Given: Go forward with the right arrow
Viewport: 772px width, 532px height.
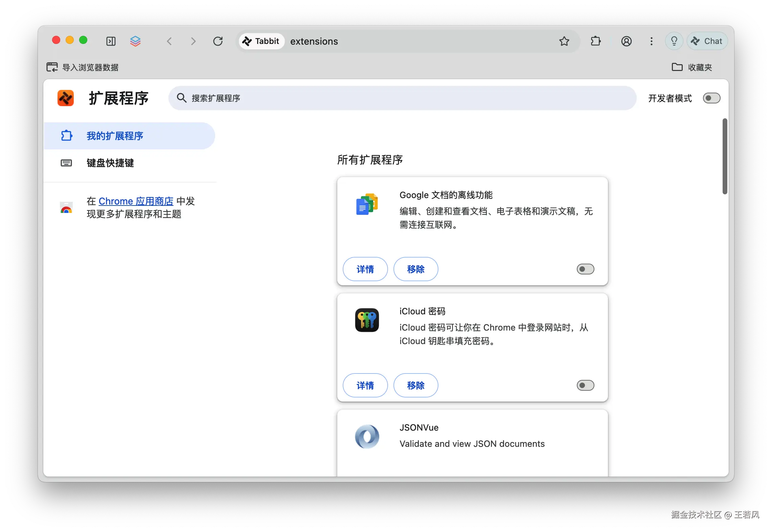Looking at the screenshot, I should pos(193,41).
